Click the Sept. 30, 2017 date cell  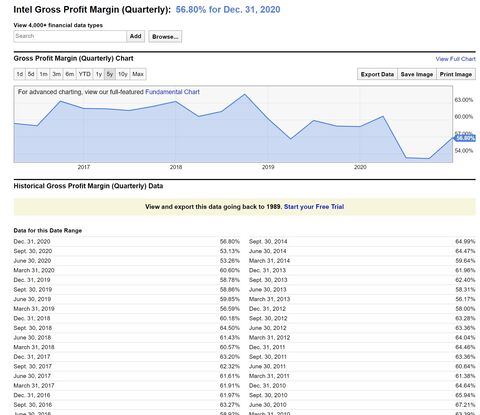coord(33,367)
